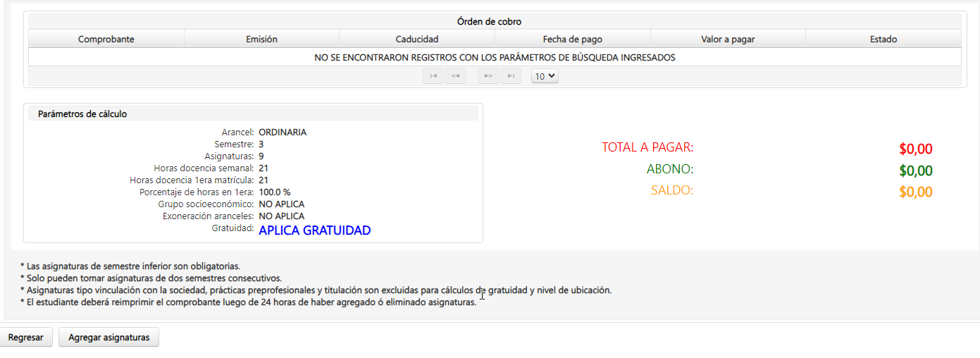Click the Valor a pagar column header
Viewport: 980px width, 358px height.
tap(728, 39)
